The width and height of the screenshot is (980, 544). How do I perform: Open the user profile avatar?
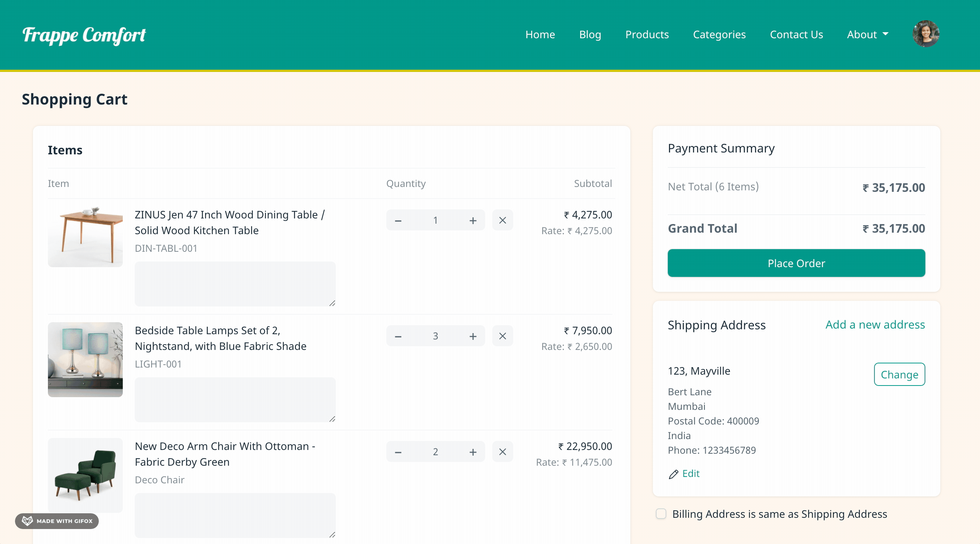tap(926, 34)
